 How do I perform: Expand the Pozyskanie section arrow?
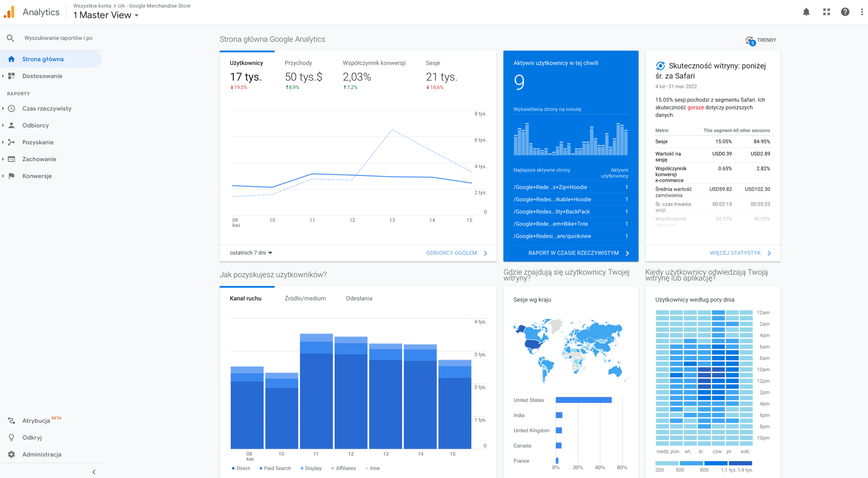tap(3, 142)
